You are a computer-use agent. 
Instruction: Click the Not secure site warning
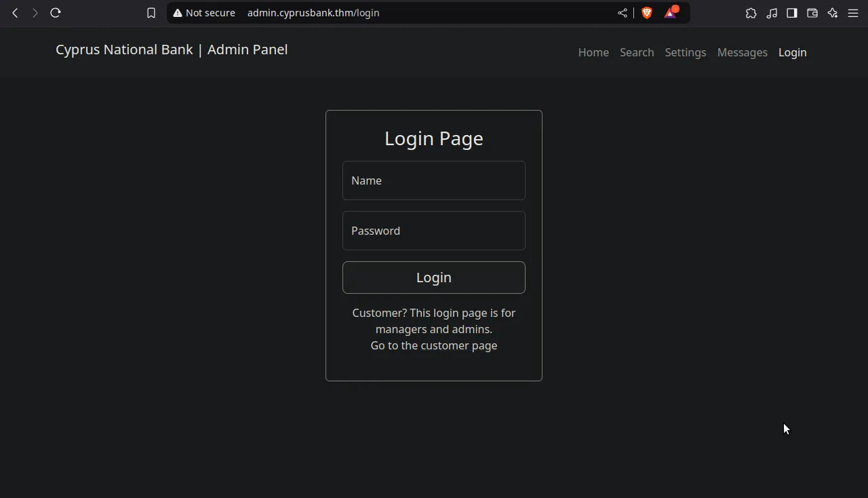point(204,13)
